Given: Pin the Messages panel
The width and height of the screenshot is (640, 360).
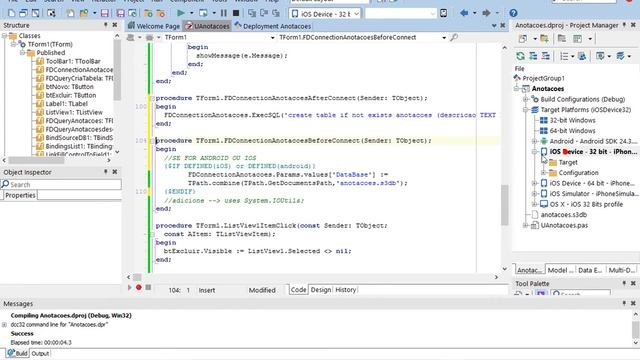Looking at the screenshot, I should pos(624,303).
